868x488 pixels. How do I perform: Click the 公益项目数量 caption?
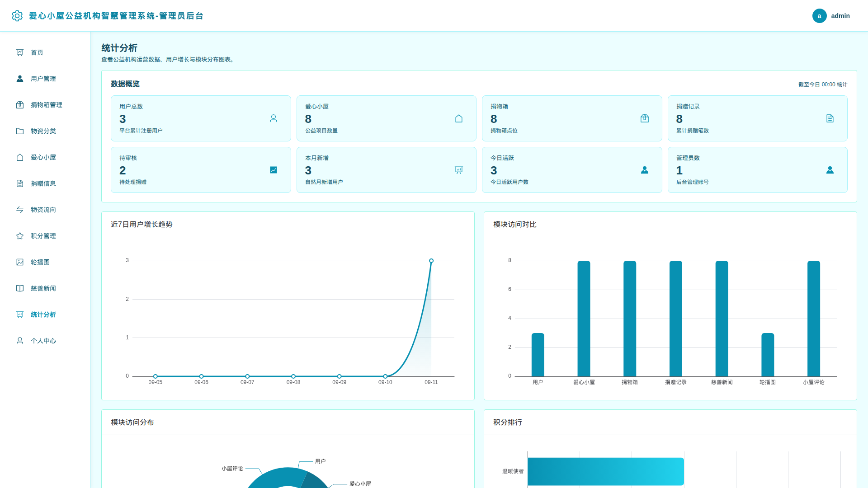coord(321,131)
